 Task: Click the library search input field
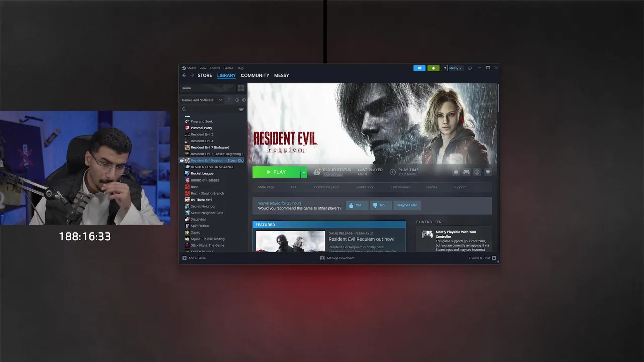[212, 109]
